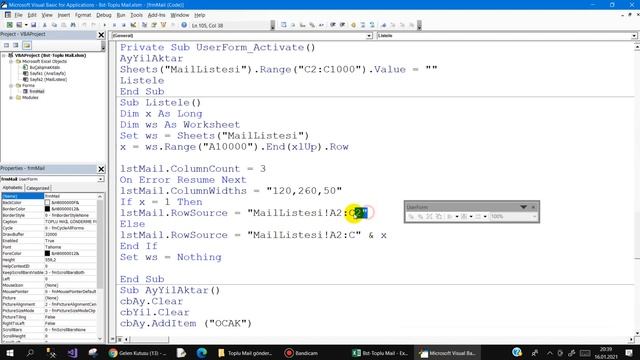This screenshot has width=640, height=360.
Task: Select the Caption property row
Action: pos(49,222)
